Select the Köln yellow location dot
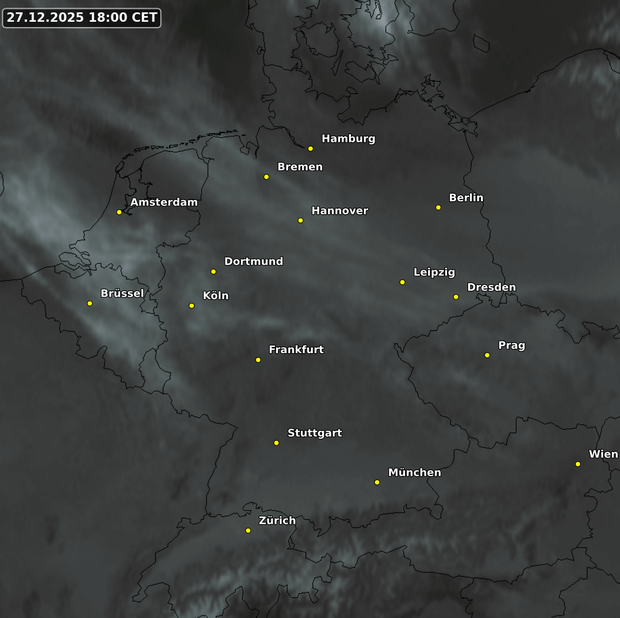Screen dimensions: 620x618 (192, 306)
